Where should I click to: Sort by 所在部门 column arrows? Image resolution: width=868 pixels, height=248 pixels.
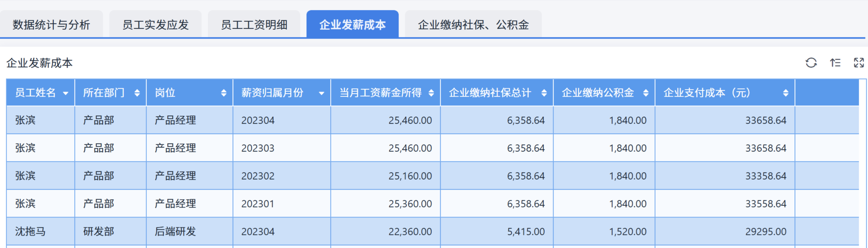point(137,93)
